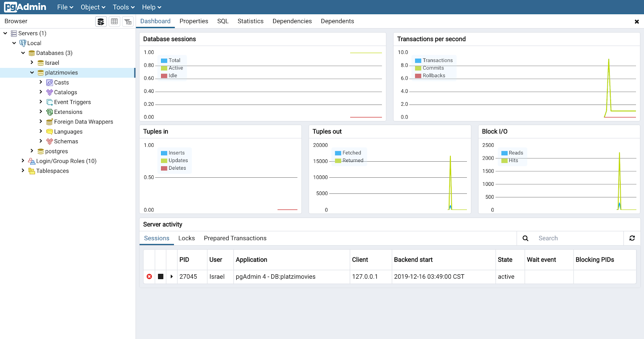Switch to the Dependents tab
Screen dimensions: 644x339
click(x=337, y=21)
